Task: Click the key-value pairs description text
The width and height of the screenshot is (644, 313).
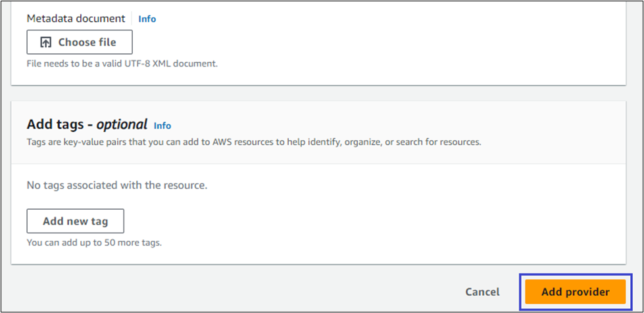Action: pyautogui.click(x=253, y=141)
